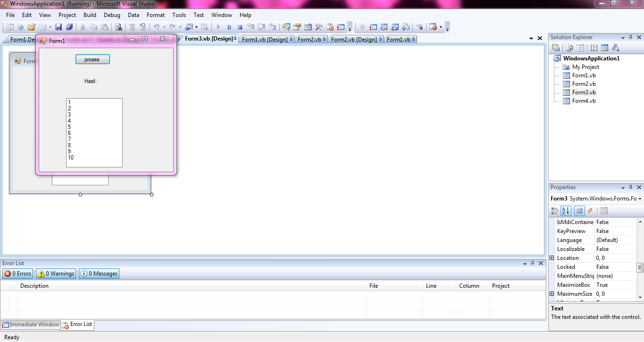The height and width of the screenshot is (342, 644).
Task: Click the 0 Warnings filter button
Action: click(55, 274)
